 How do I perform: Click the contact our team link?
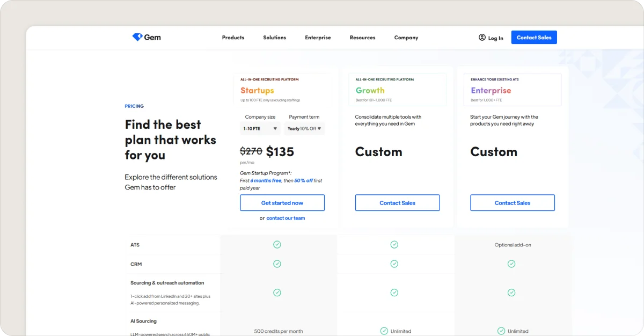[x=286, y=218]
